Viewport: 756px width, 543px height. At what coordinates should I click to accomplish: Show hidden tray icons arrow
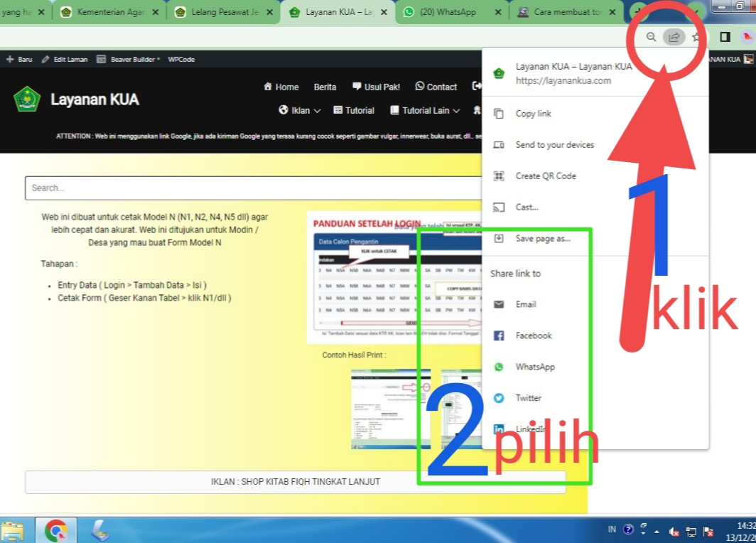[x=657, y=532]
